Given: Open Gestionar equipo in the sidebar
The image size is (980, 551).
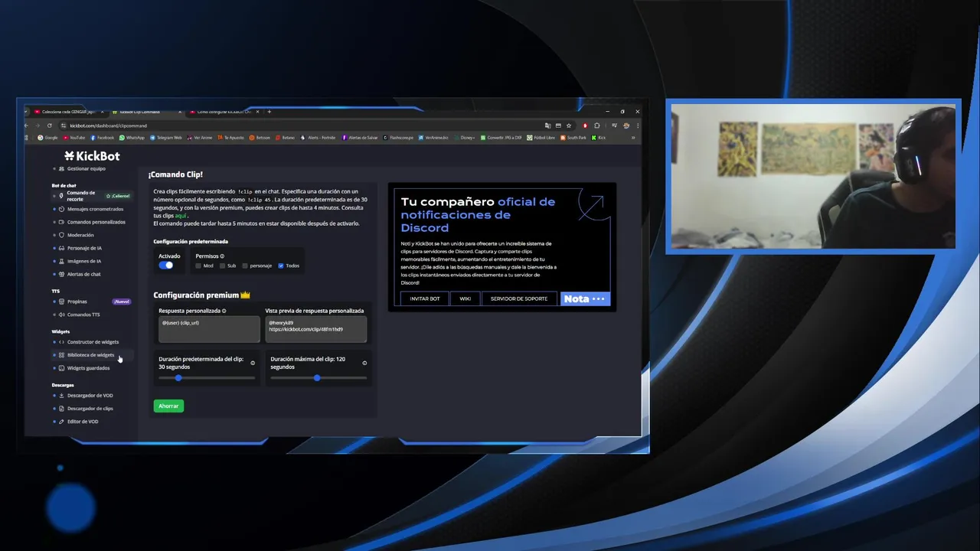Looking at the screenshot, I should click(87, 168).
